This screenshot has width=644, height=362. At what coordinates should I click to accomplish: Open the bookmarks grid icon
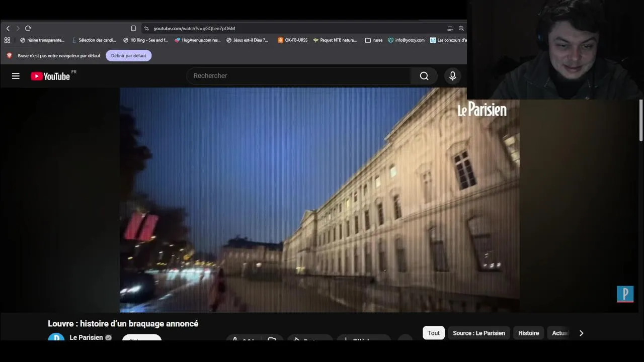coord(8,40)
